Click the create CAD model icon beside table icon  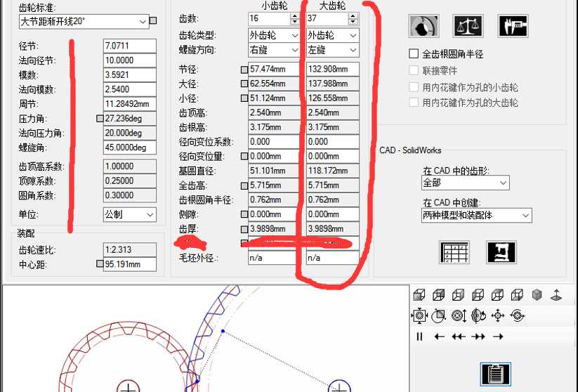(501, 252)
